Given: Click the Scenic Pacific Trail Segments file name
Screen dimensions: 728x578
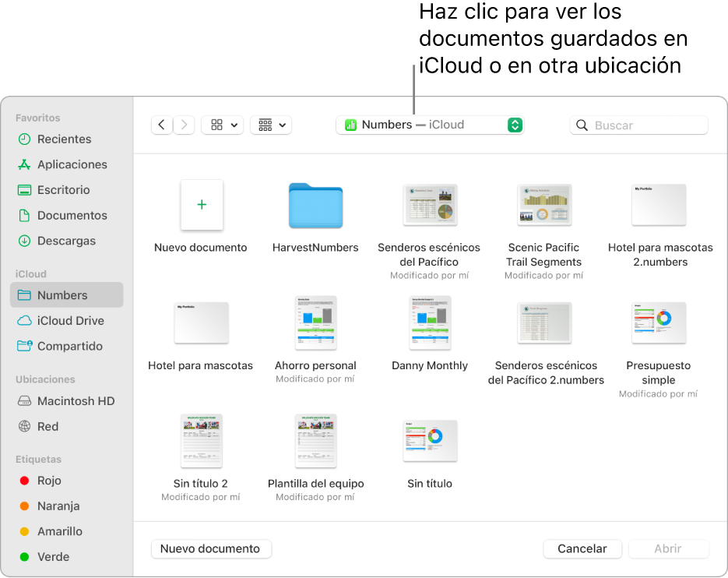Looking at the screenshot, I should (x=543, y=255).
